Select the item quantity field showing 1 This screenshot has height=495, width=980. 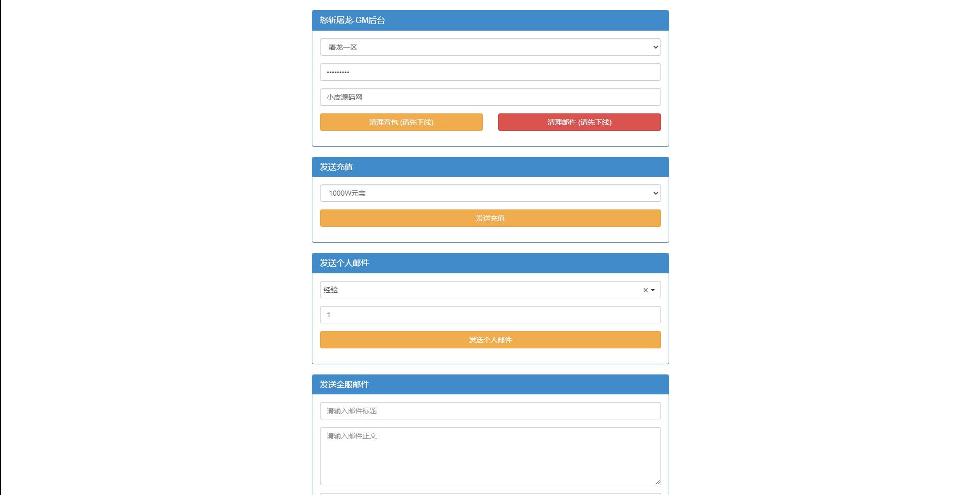point(489,315)
